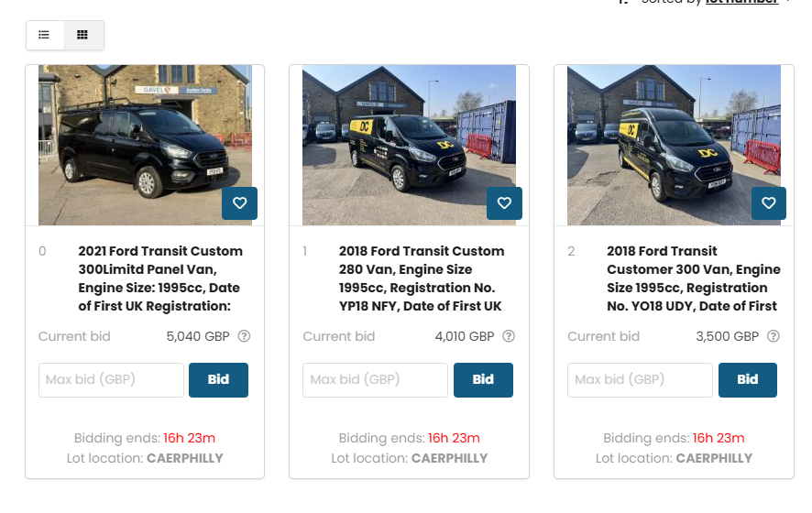Click heart icon on lot 2 van

(769, 203)
